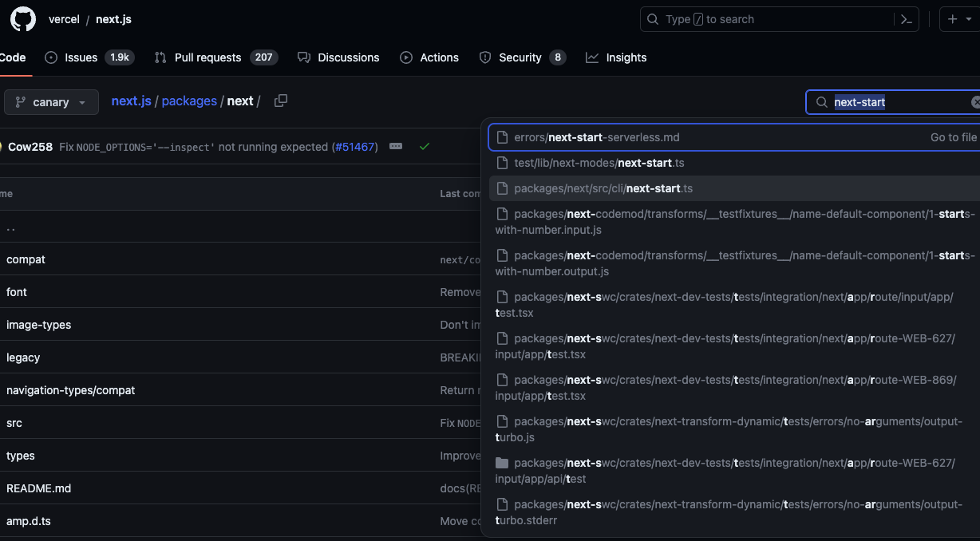Open the image-types folder
Screen dimensions: 980x541
[38, 325]
